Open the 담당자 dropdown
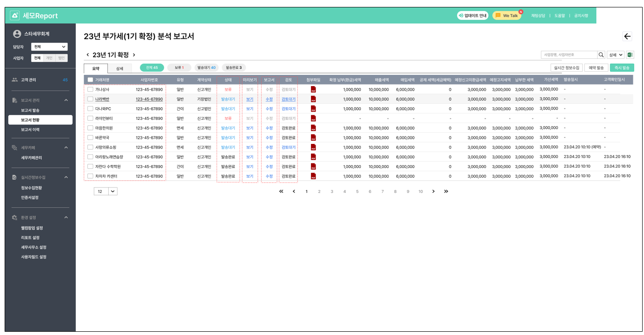 pos(50,47)
